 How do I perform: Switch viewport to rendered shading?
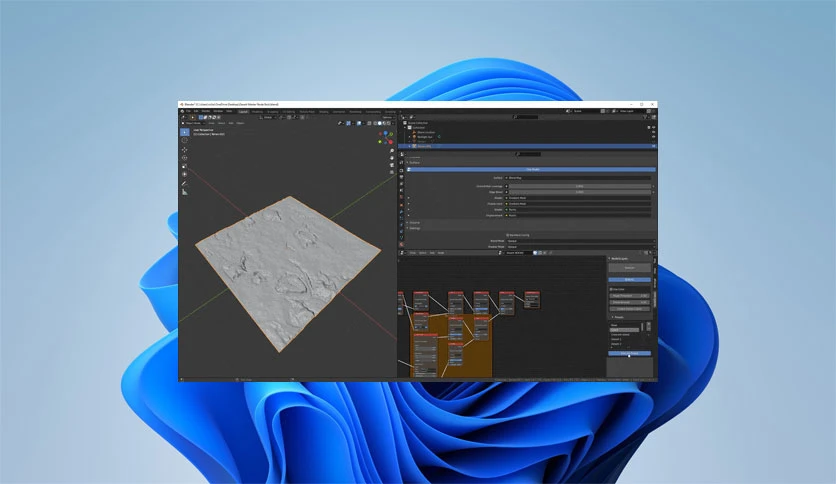click(x=389, y=123)
